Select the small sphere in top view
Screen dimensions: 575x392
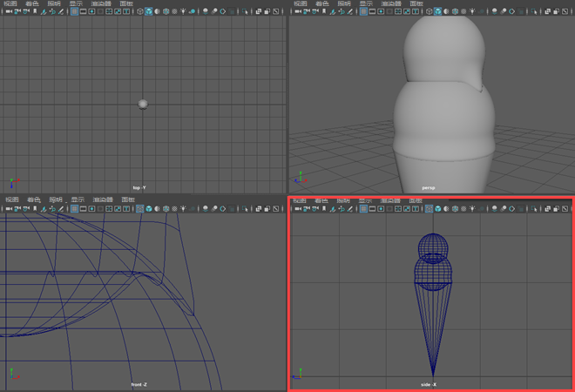(143, 105)
